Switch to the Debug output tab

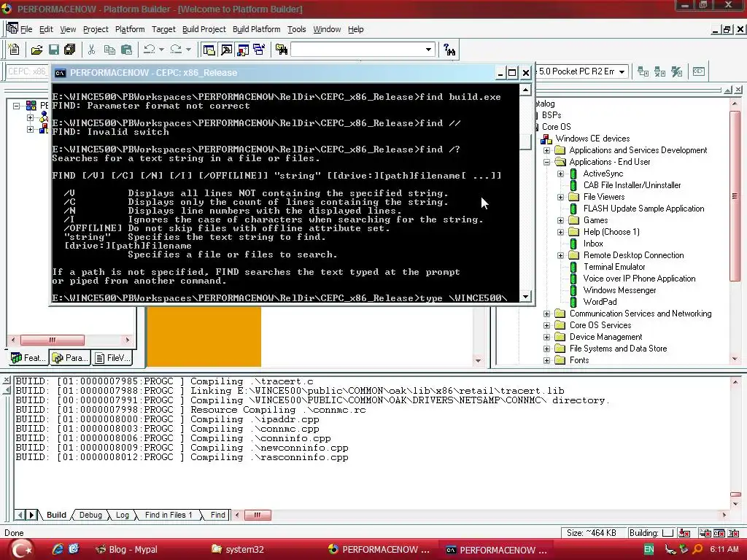pyautogui.click(x=90, y=515)
